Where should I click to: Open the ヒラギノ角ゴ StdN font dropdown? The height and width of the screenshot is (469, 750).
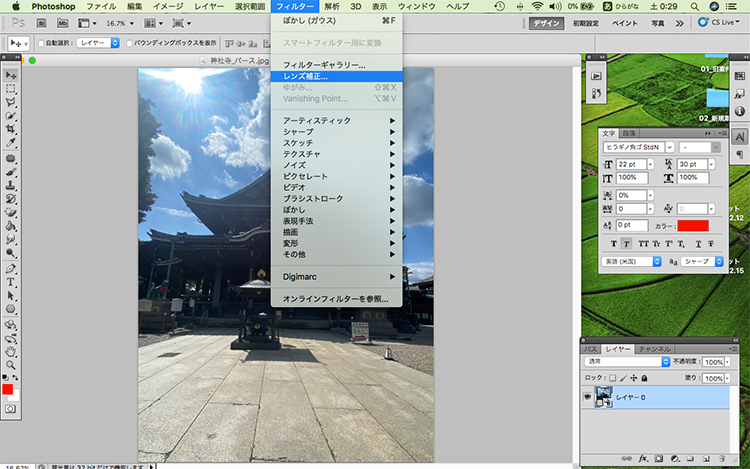pyautogui.click(x=670, y=147)
